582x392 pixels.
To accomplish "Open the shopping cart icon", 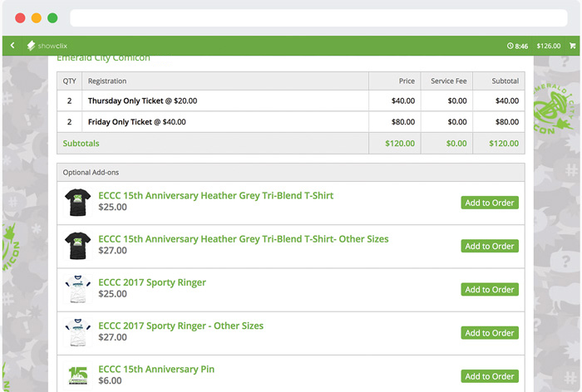I will (x=572, y=46).
